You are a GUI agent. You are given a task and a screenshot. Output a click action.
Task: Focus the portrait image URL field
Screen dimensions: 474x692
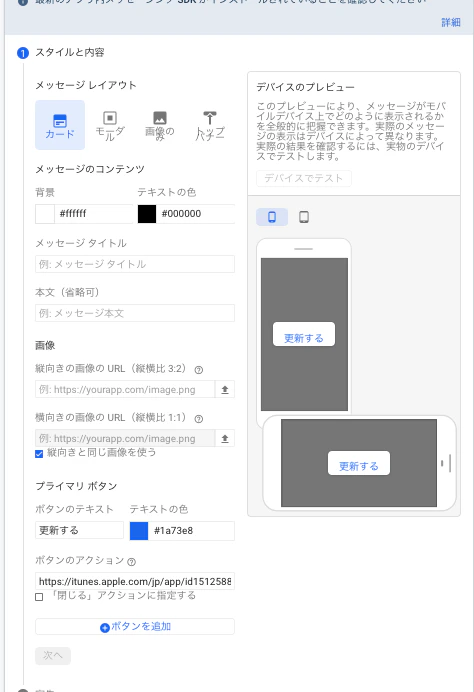click(125, 389)
